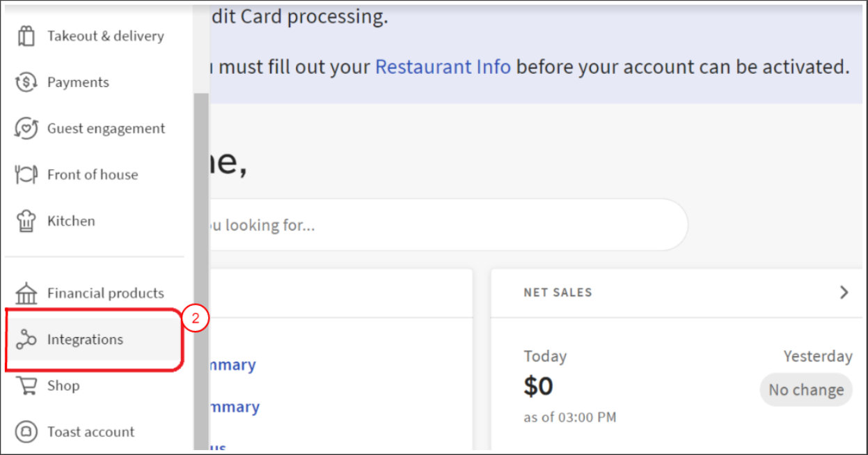Select Payments in the sidebar

(78, 82)
